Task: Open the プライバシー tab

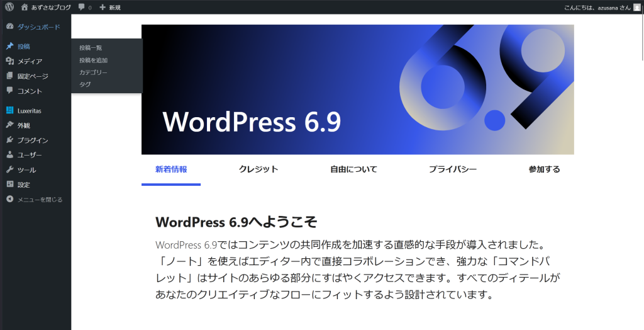Action: coord(453,169)
